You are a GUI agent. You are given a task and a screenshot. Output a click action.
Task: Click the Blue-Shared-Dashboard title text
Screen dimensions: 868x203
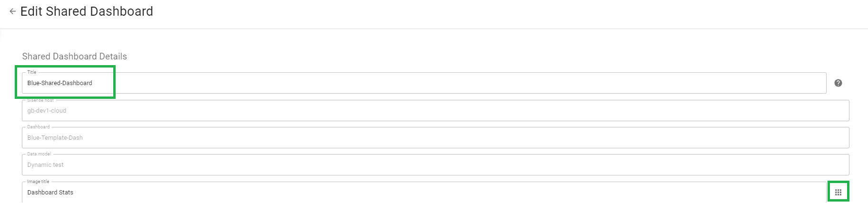point(59,83)
